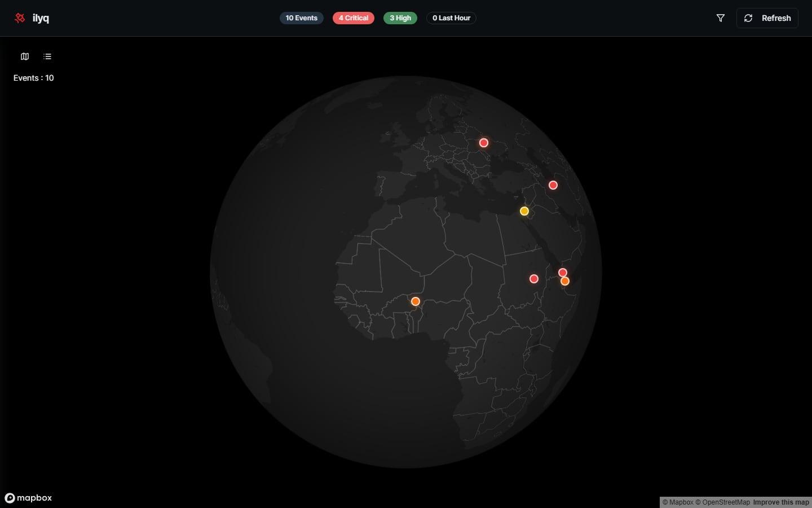This screenshot has height=508, width=812.
Task: Click the Refresh button
Action: (x=767, y=18)
